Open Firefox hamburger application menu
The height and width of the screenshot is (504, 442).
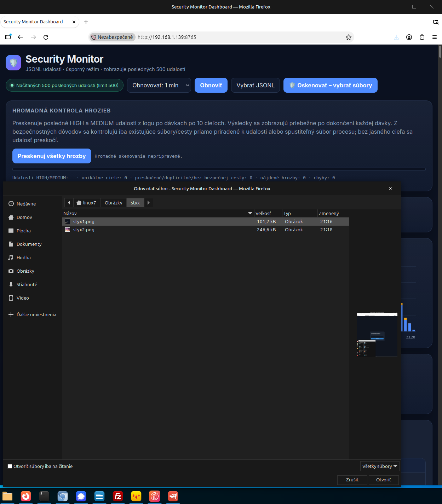[x=435, y=37]
